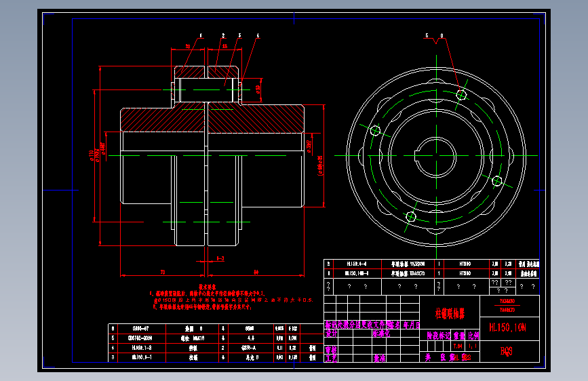Click the Q235-A material cell
588x381 pixels.
(250, 348)
